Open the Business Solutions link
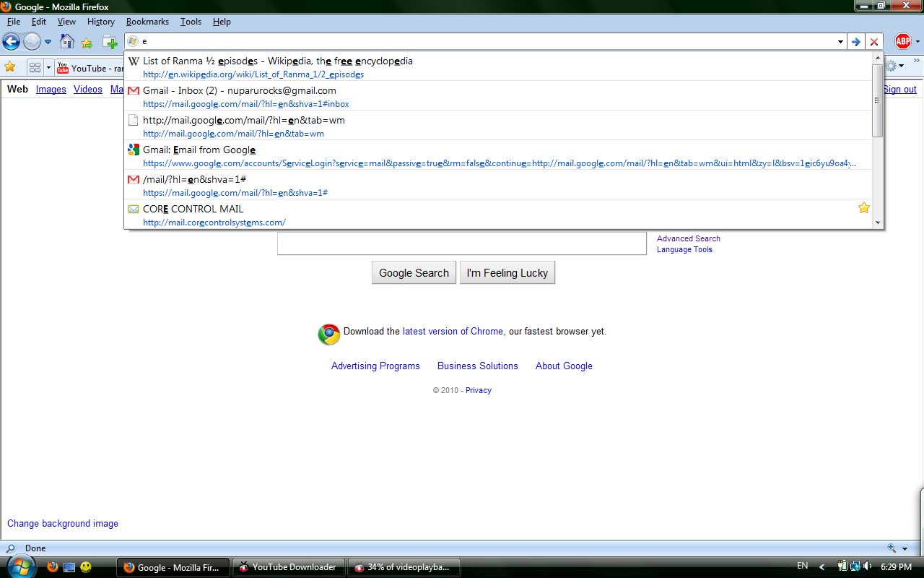Screen dimensions: 924x578 tap(478, 366)
